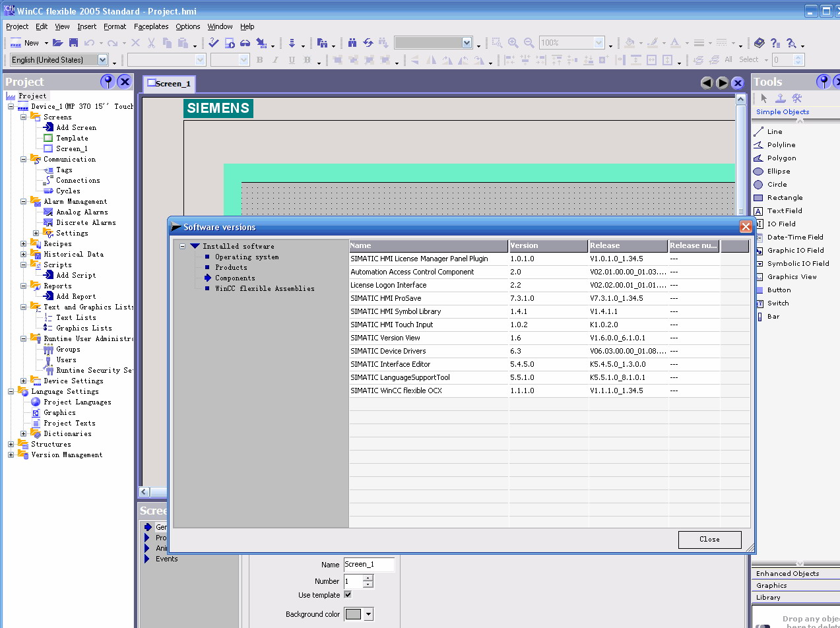Image resolution: width=840 pixels, height=628 pixels.
Task: Pin the Tools panel with the pushpin icon
Action: 824,82
